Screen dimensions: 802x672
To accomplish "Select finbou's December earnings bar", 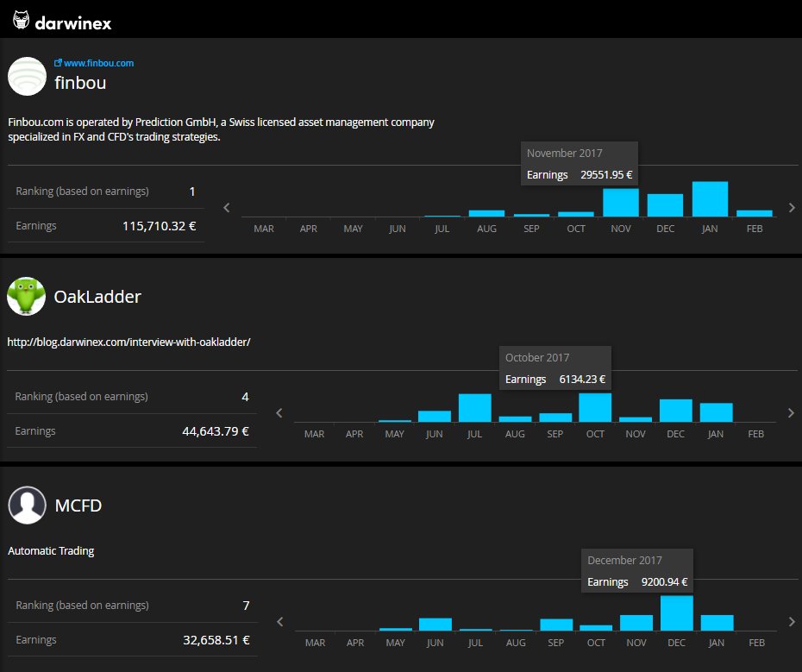I will (665, 205).
